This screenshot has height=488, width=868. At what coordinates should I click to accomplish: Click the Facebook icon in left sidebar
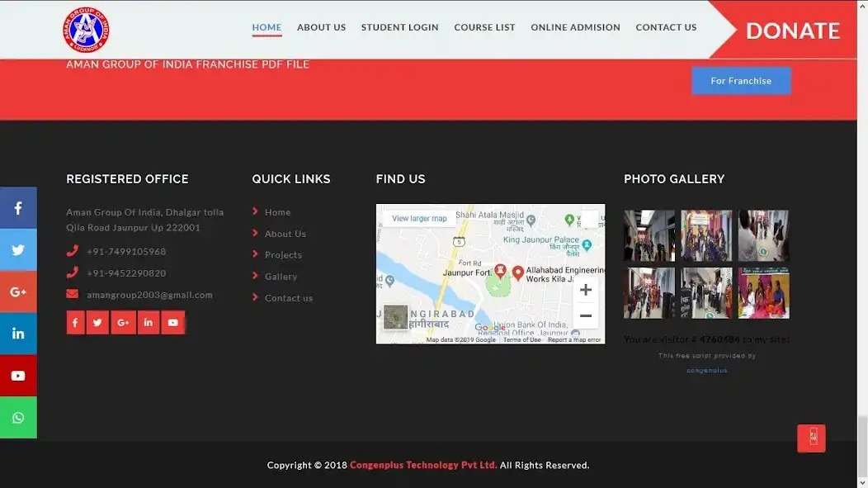[18, 208]
